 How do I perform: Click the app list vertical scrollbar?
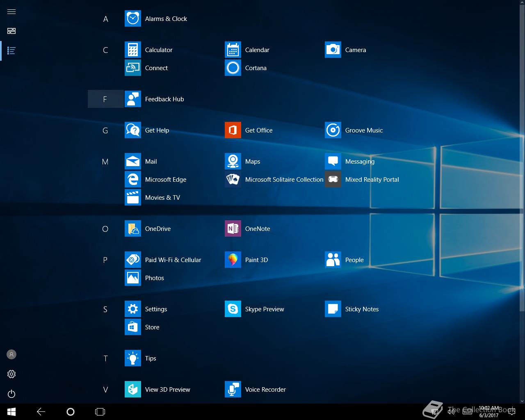click(523, 158)
